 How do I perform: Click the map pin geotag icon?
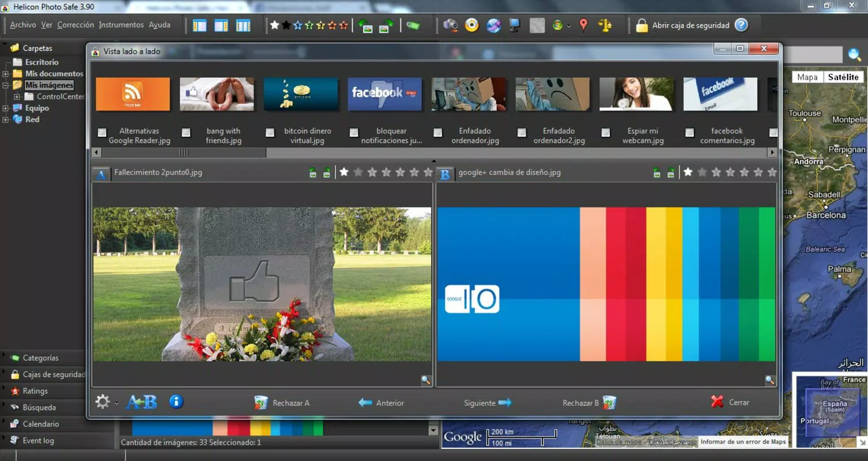tap(584, 25)
